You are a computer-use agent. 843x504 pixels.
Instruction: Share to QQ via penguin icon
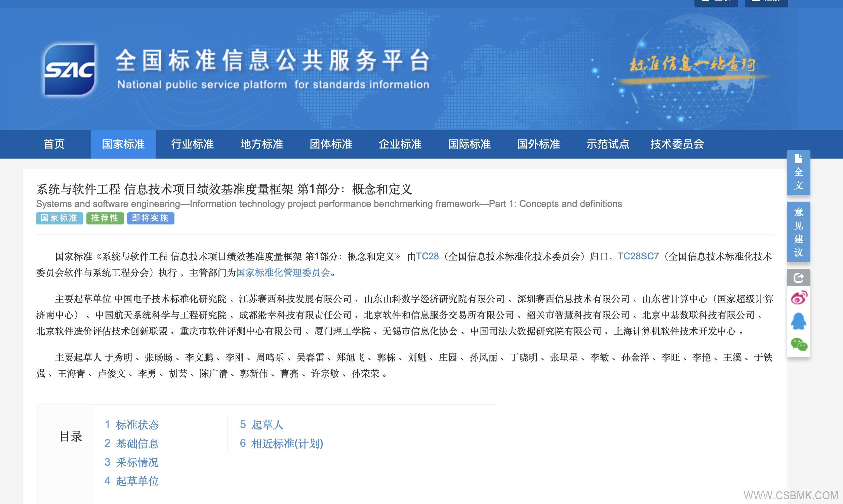coord(798,321)
